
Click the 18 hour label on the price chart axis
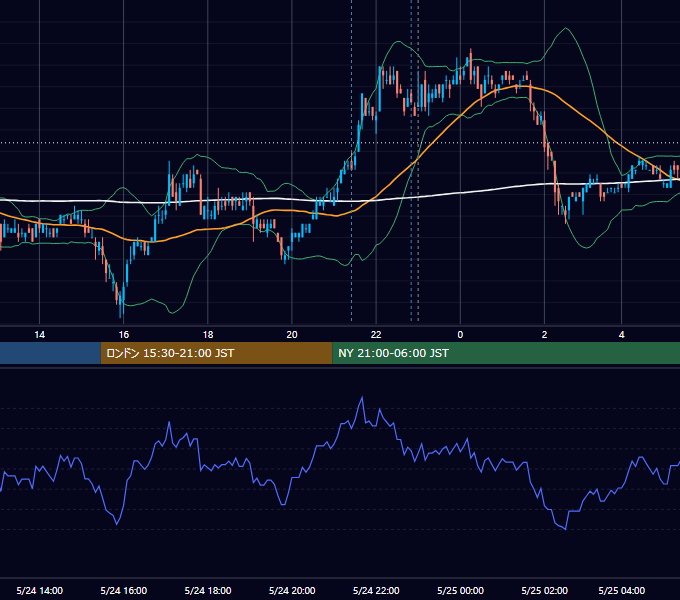(x=208, y=335)
